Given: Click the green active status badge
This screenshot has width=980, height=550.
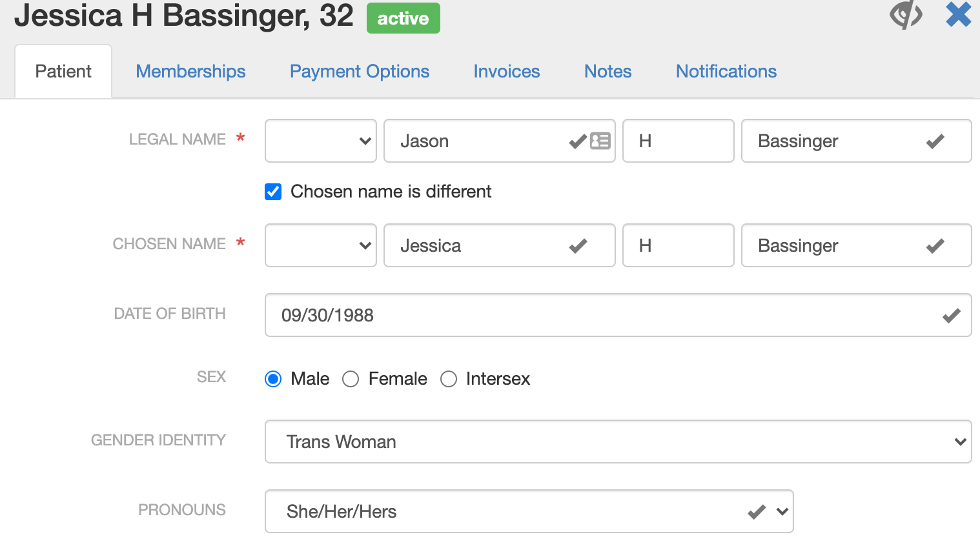Looking at the screenshot, I should tap(403, 18).
